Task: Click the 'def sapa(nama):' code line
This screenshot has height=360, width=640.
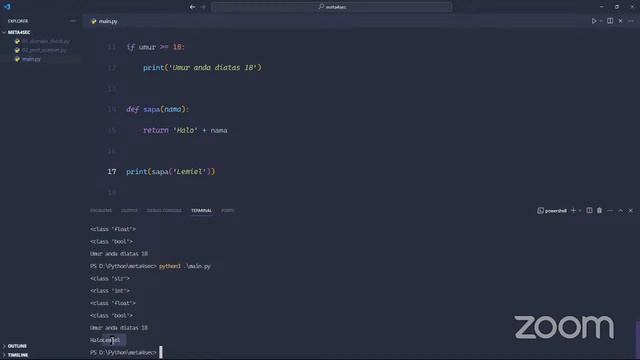Action: (x=158, y=109)
